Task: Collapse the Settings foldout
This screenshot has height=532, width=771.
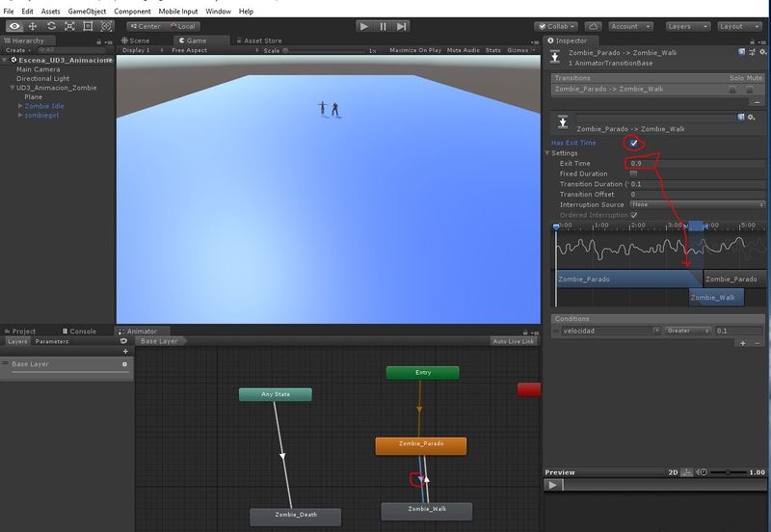Action: (546, 153)
